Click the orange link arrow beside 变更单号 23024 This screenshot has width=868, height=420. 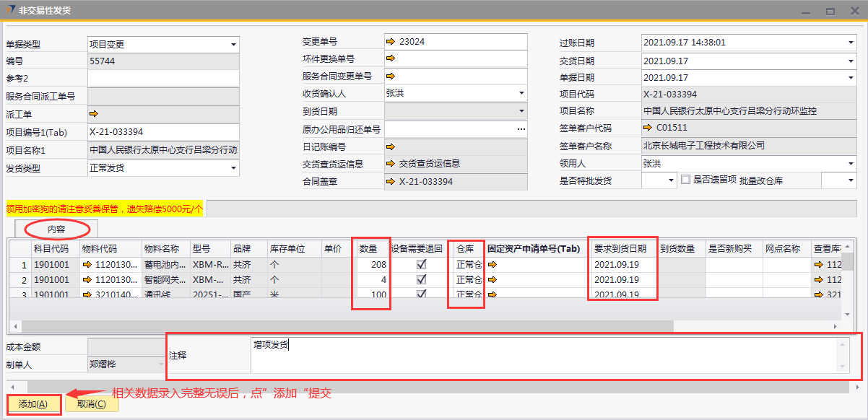pos(391,42)
